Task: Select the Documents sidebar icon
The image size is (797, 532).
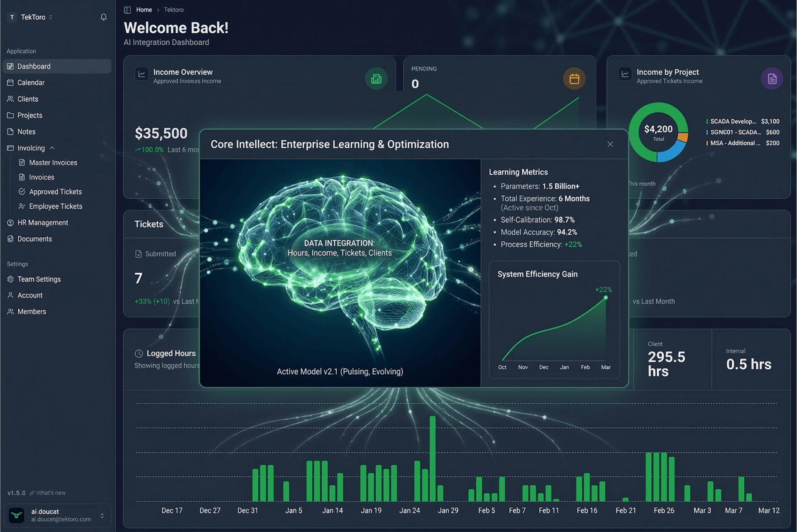Action: (10, 239)
